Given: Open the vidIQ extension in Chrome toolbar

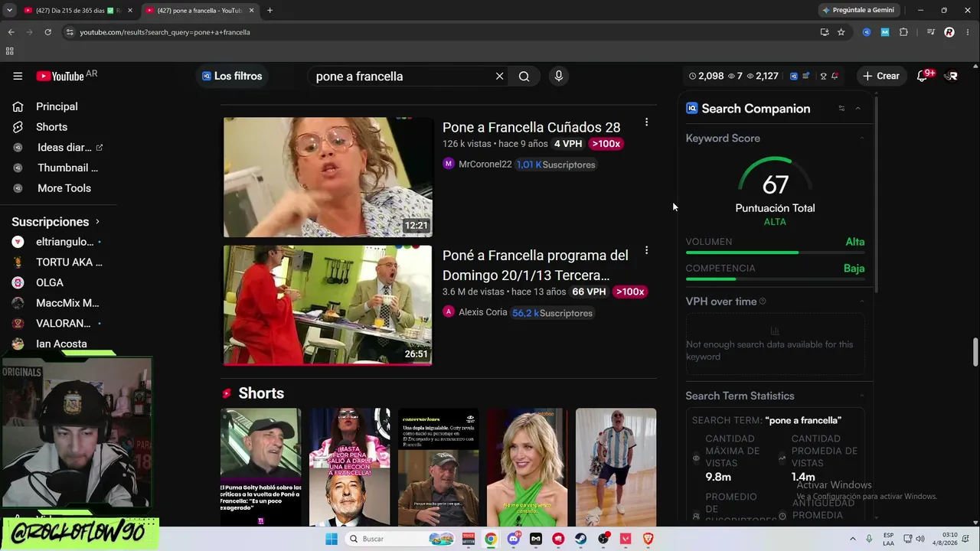Looking at the screenshot, I should tap(867, 32).
